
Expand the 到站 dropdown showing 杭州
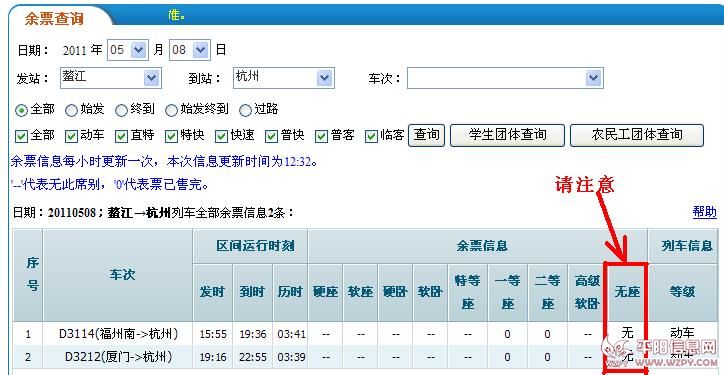coord(284,78)
